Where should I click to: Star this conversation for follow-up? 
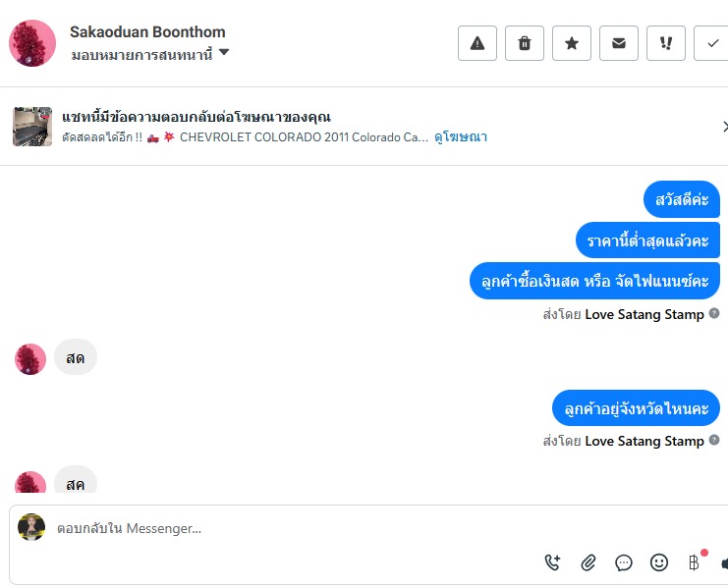pos(572,43)
